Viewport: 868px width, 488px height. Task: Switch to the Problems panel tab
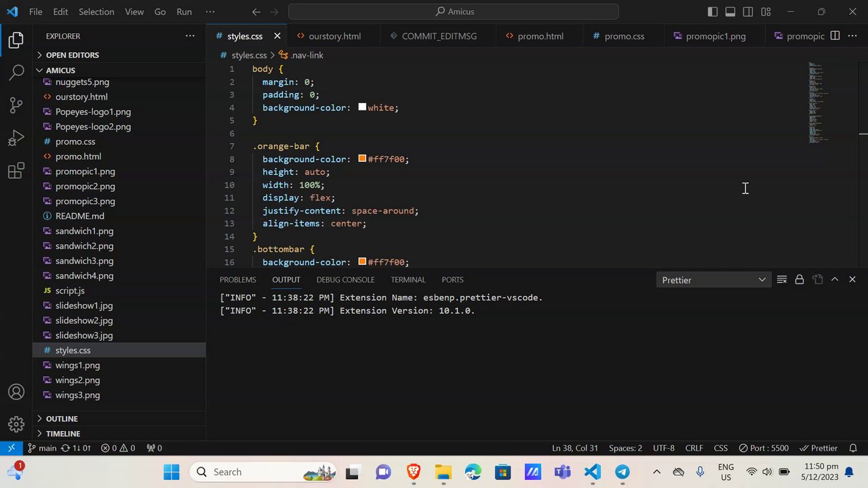pos(238,280)
